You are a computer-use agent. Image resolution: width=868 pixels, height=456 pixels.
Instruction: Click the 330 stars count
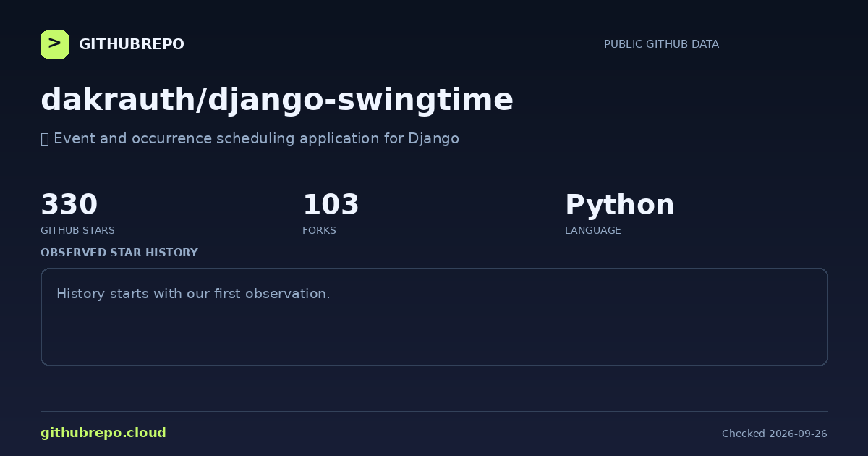point(69,205)
